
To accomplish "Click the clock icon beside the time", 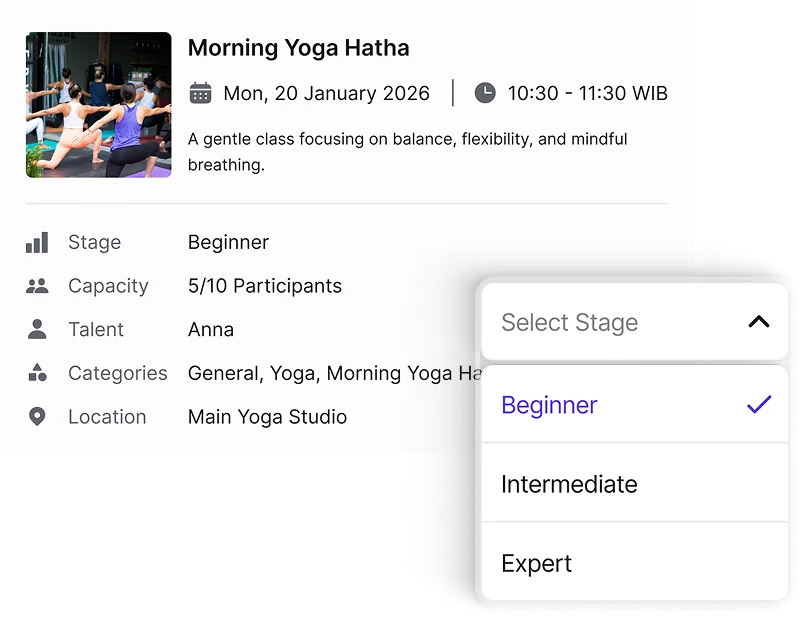I will 485,93.
